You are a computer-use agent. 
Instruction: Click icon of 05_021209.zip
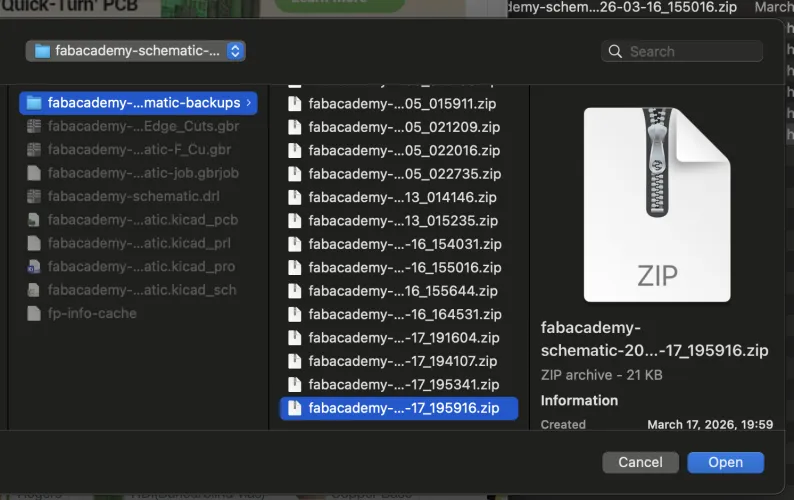295,127
